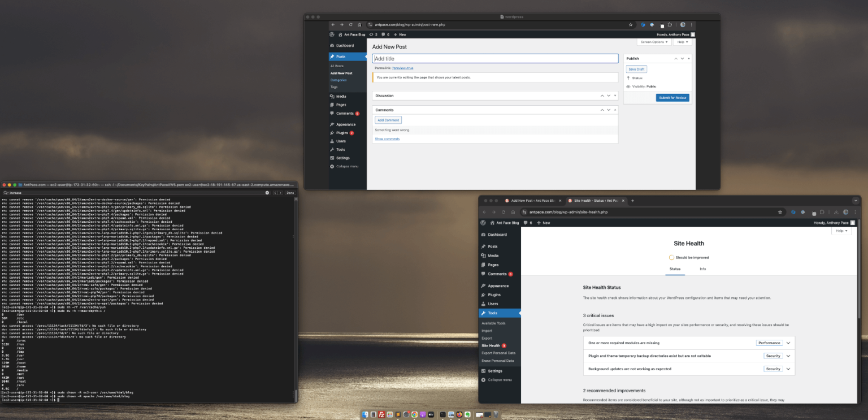Click the WordPress logo in the admin bar
Image resolution: width=868 pixels, height=420 pixels.
pyautogui.click(x=332, y=34)
